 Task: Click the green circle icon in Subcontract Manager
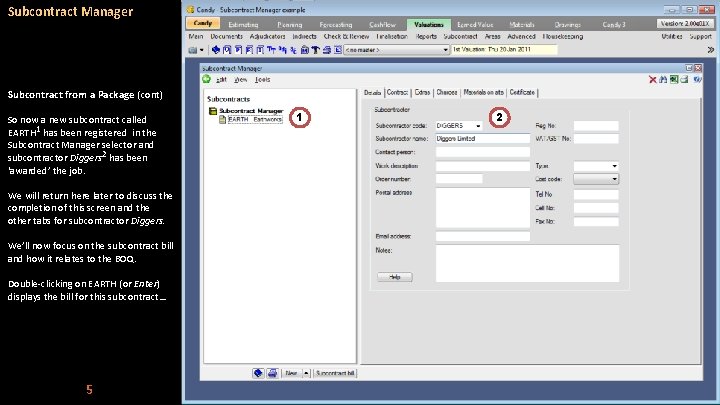[x=206, y=79]
